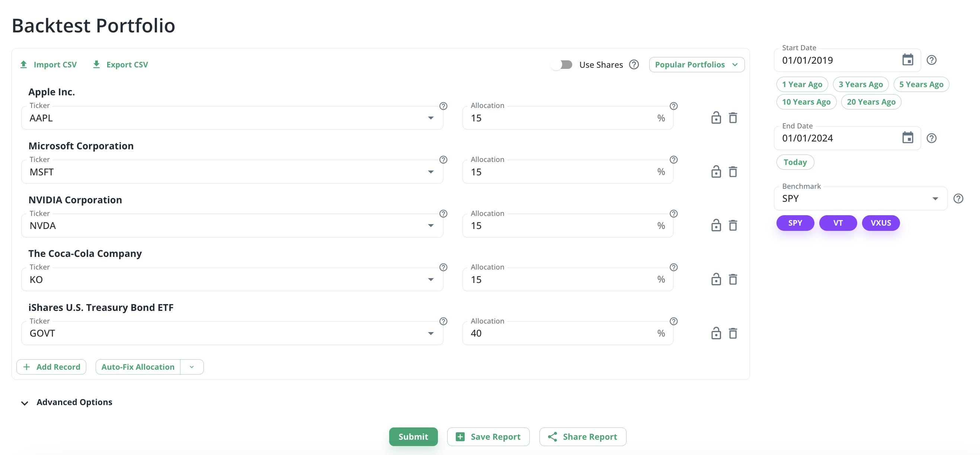Viewport: 980px width, 455px height.
Task: Select the 20 Years Ago preset
Action: pyautogui.click(x=871, y=102)
